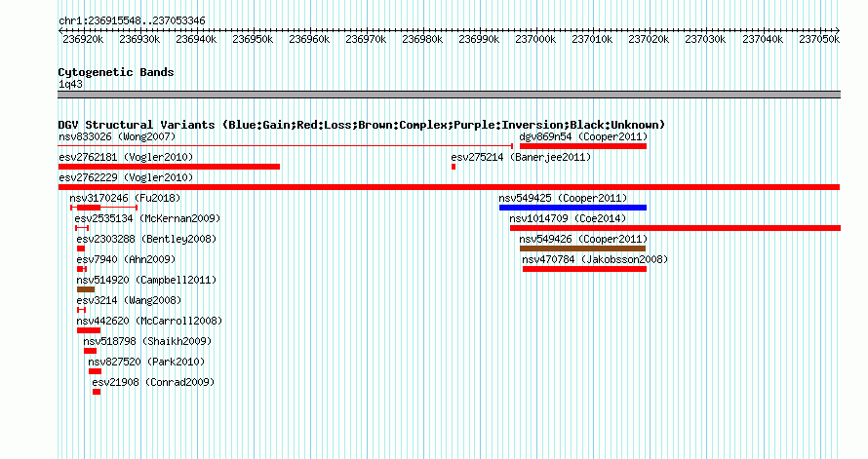Click the blue gain bar of nsv549425
Viewport: 868px width, 459px height.
click(572, 208)
